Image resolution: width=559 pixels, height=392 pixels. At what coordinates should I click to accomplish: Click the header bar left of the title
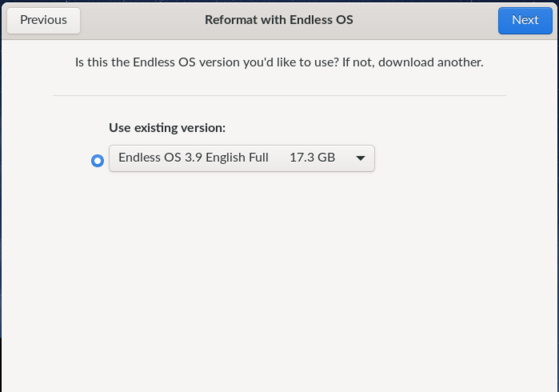tap(142, 20)
